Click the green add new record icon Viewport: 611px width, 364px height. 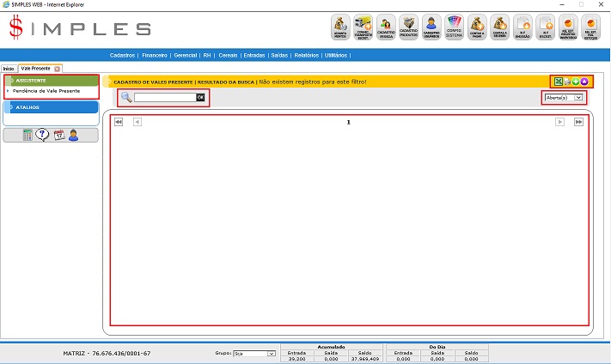576,82
